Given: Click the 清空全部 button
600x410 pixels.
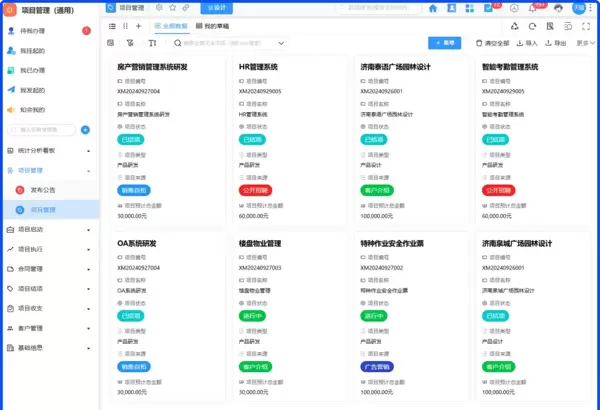Looking at the screenshot, I should (x=493, y=43).
